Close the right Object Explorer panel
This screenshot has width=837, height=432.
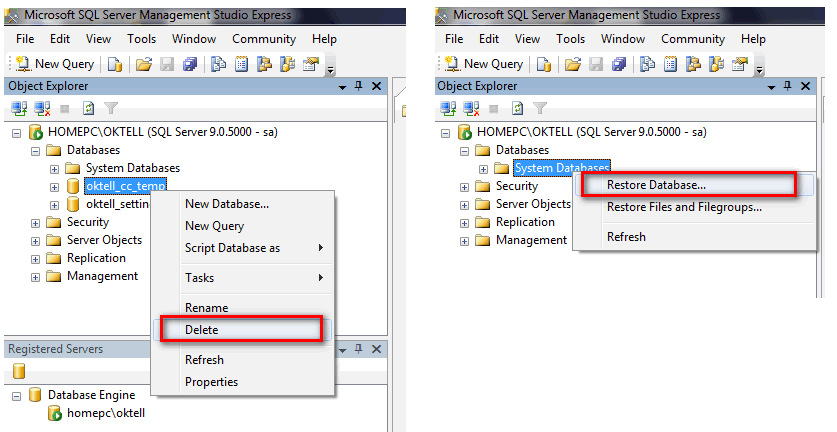click(806, 87)
